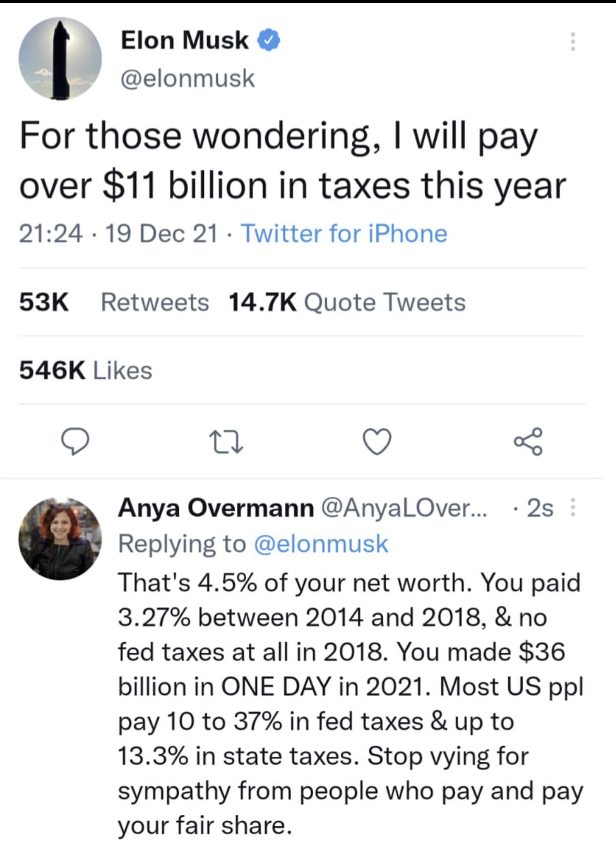
Task: Like the tweet with the heart icon
Action: click(x=378, y=441)
